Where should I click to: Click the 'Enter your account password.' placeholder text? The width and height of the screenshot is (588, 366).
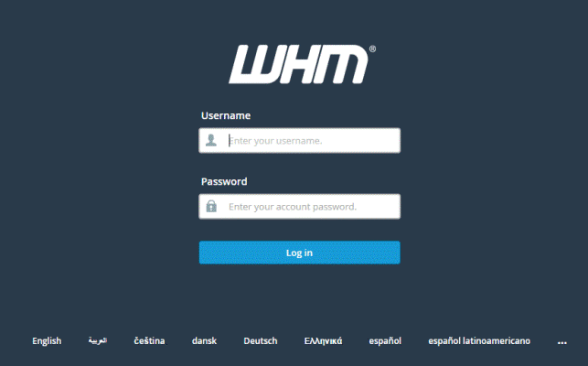[x=293, y=207]
